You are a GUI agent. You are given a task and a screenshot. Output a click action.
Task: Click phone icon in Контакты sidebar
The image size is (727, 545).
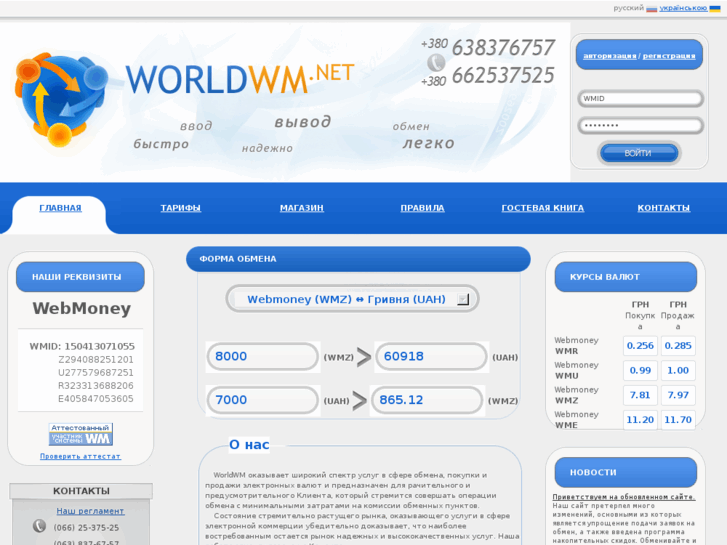[39, 526]
